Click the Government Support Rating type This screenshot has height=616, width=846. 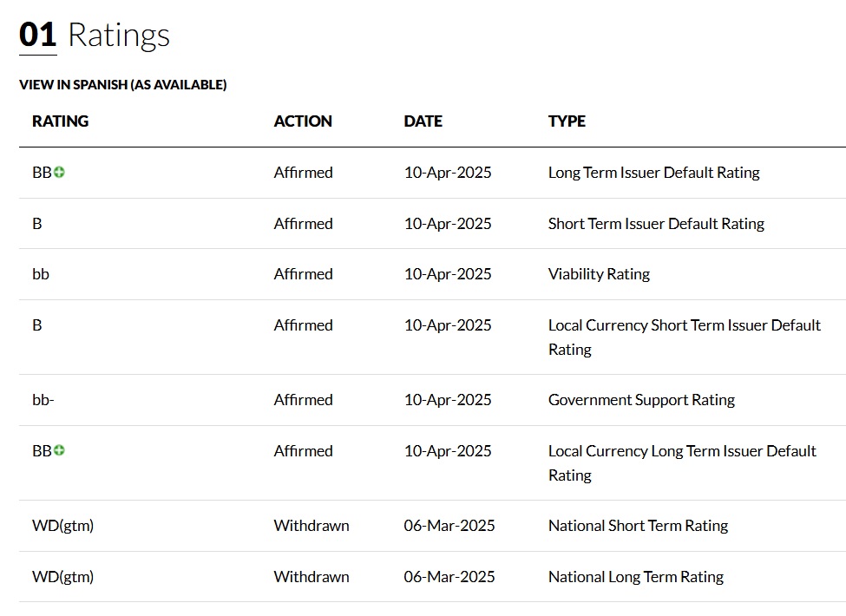coord(641,400)
